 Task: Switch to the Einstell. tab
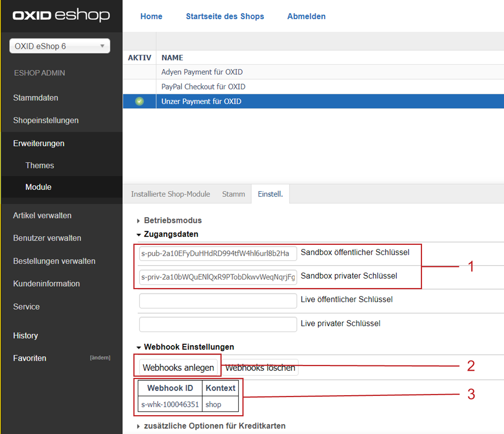[x=270, y=194]
